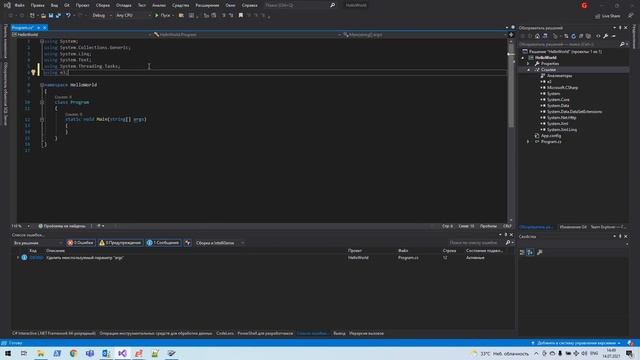Open the Debug configuration dropdown
Viewport: 640px width, 360px height.
tap(102, 16)
